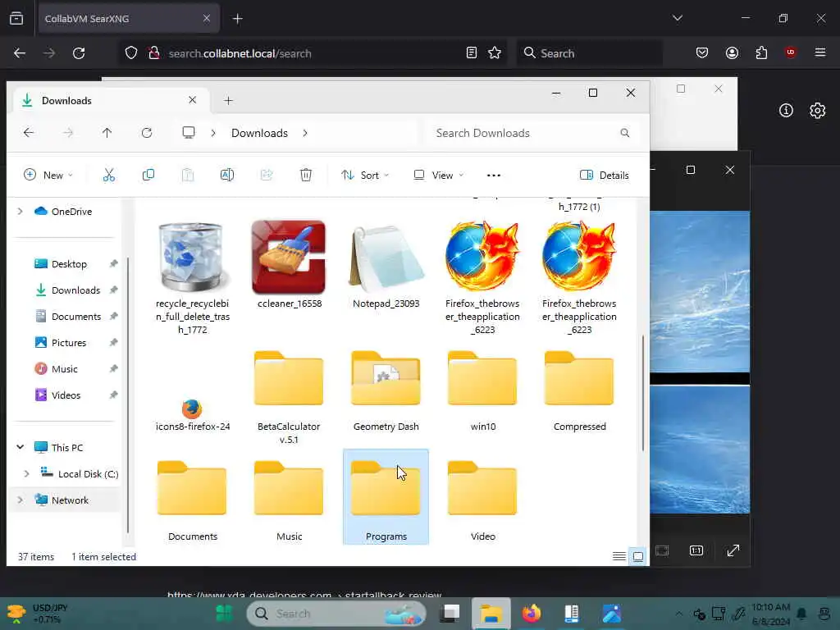Go back in File Explorer navigation
Viewport: 840px width, 630px height.
[x=29, y=133]
